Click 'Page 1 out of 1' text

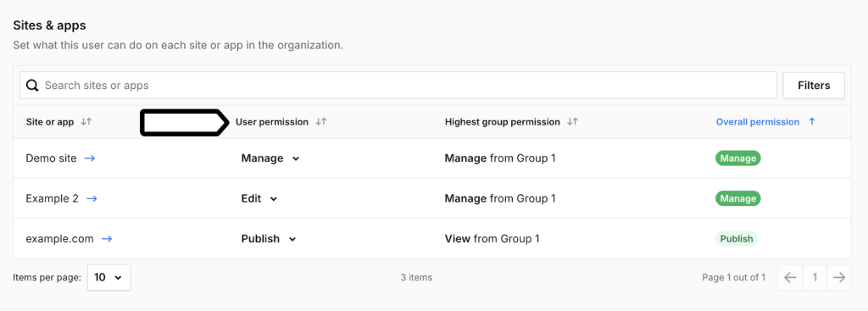click(733, 277)
